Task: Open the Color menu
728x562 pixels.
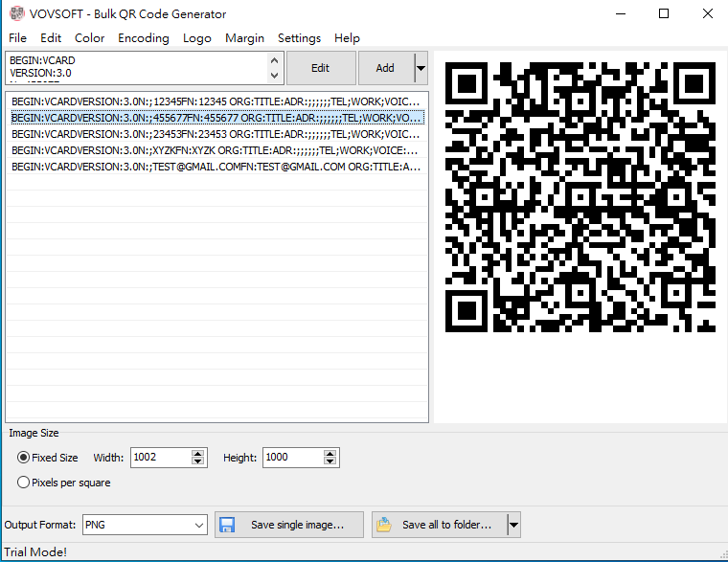Action: (x=90, y=38)
